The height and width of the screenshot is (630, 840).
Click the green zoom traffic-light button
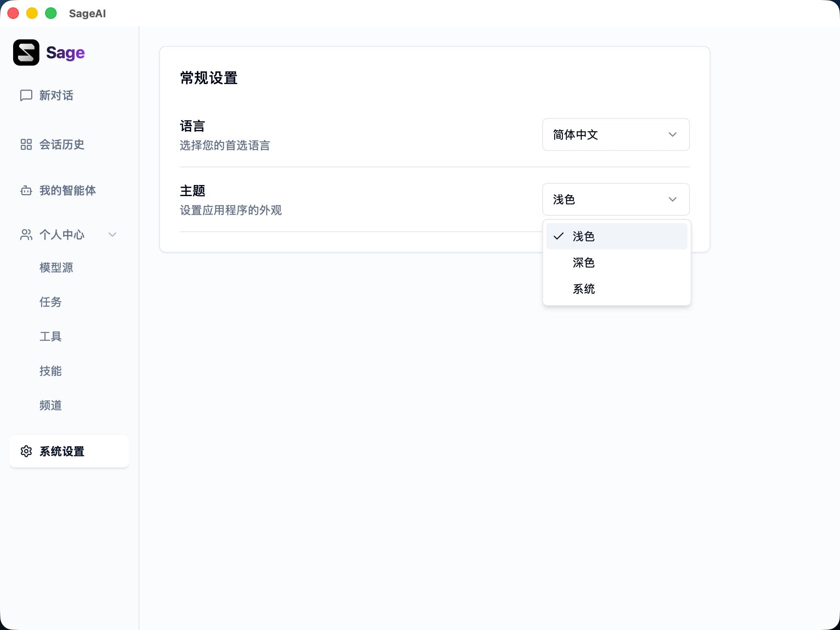coord(51,13)
